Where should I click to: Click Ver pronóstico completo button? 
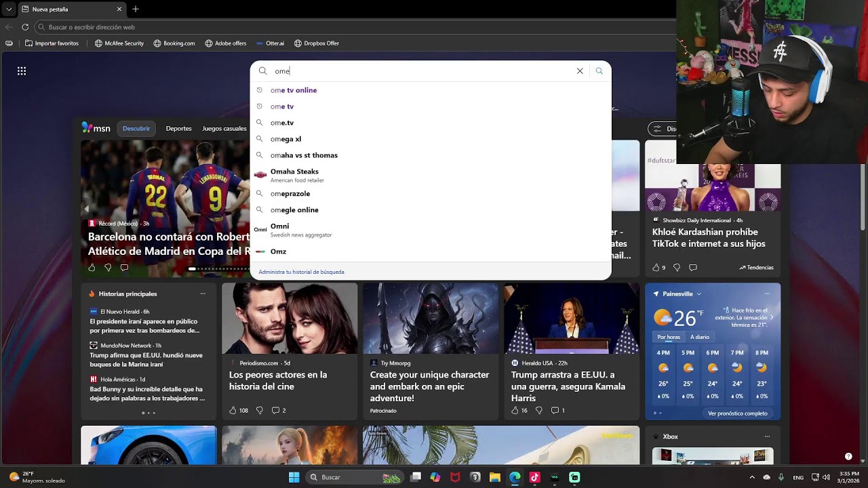click(738, 413)
